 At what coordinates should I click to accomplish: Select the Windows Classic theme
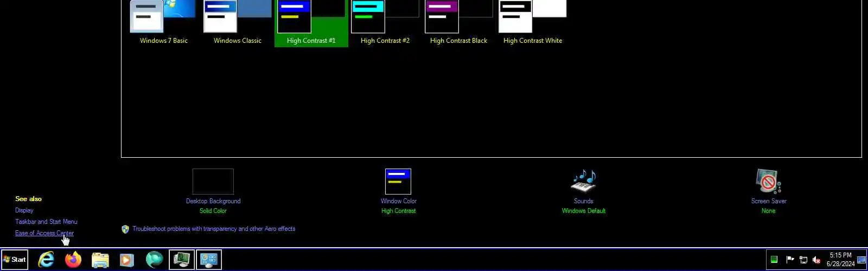(x=238, y=23)
